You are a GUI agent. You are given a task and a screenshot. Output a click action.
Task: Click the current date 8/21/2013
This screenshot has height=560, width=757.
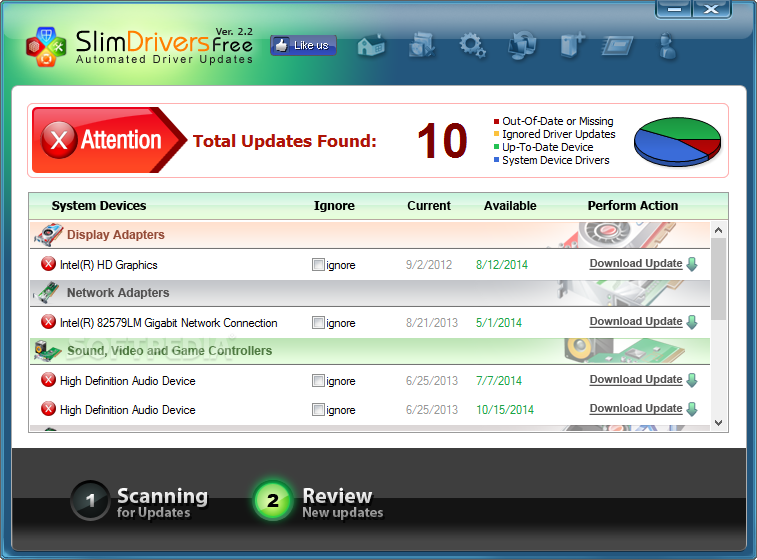(432, 322)
